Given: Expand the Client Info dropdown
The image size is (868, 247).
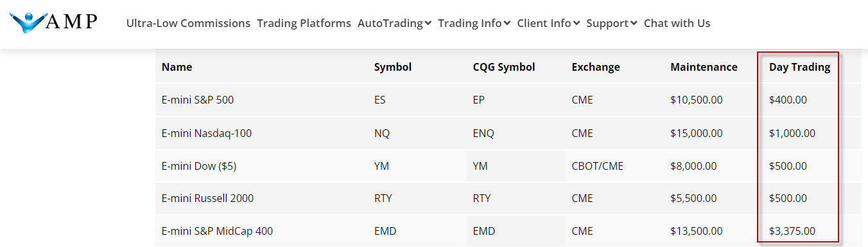Looking at the screenshot, I should 548,23.
